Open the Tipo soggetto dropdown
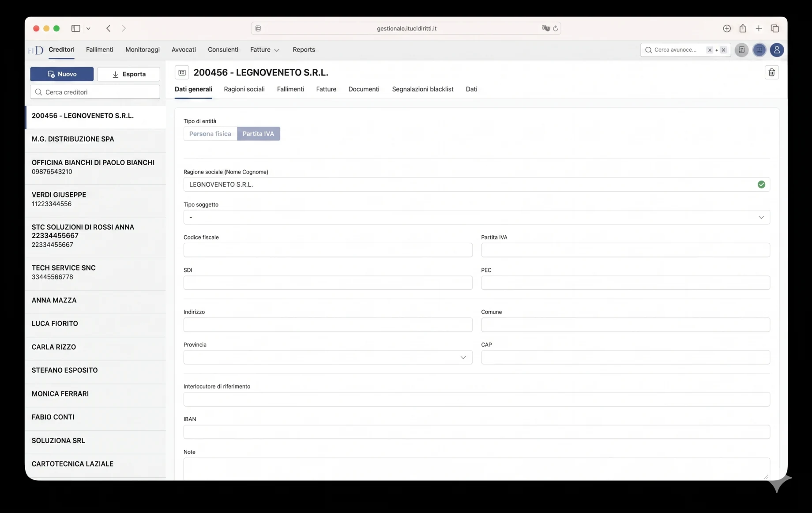The image size is (812, 513). pos(477,217)
